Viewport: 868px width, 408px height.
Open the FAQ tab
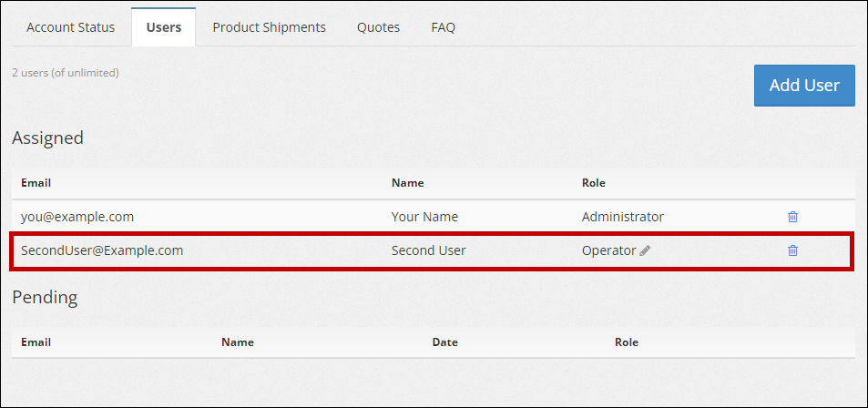click(x=444, y=27)
